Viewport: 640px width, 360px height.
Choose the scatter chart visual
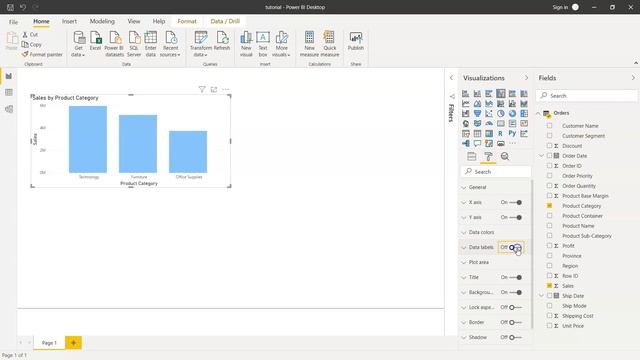pos(489,113)
